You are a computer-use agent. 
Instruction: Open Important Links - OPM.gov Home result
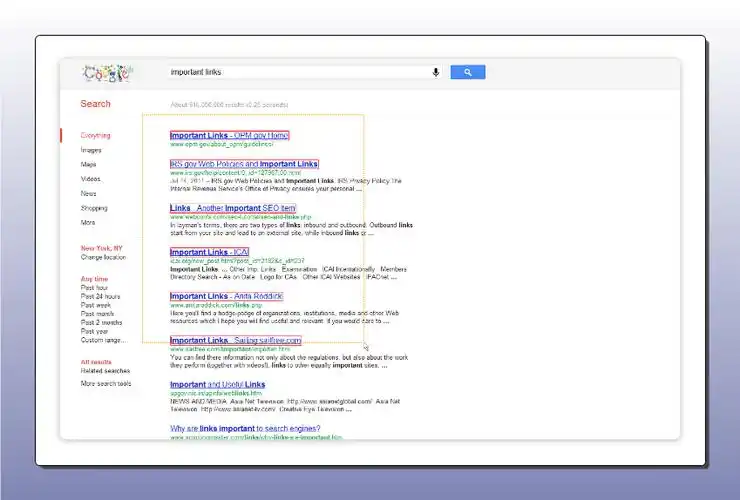[229, 135]
